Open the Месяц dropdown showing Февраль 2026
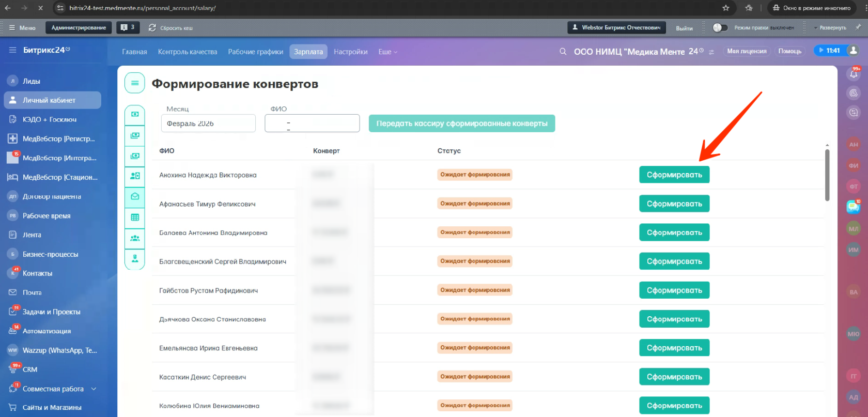 [208, 123]
